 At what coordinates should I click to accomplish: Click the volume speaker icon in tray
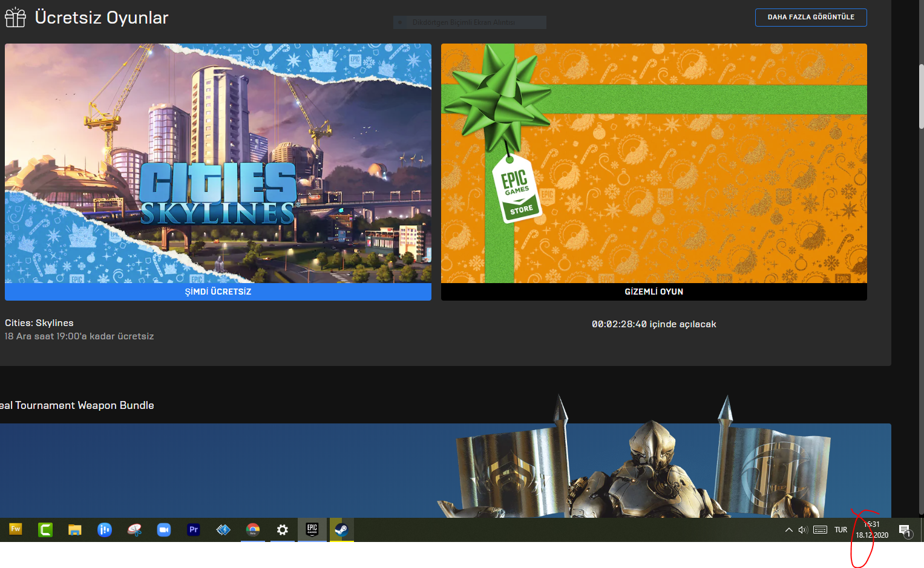(x=803, y=530)
